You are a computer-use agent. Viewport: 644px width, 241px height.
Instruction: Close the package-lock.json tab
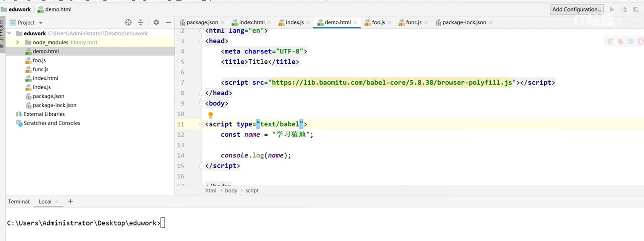click(x=490, y=23)
